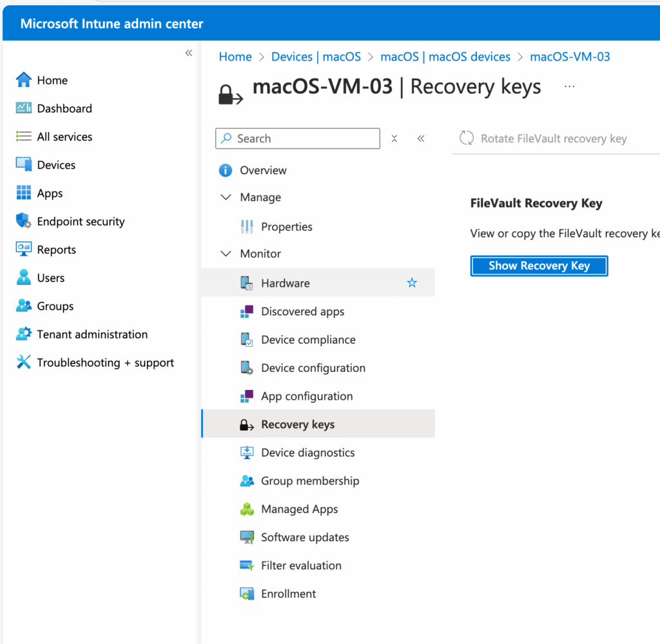Collapse the Monitor section chevron
Viewport: 660px width, 644px height.
(226, 254)
